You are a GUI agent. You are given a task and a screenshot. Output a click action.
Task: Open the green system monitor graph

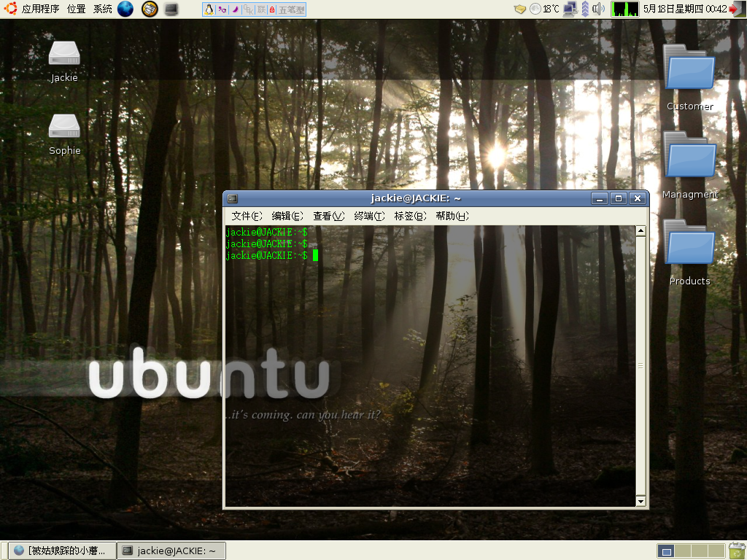point(624,9)
